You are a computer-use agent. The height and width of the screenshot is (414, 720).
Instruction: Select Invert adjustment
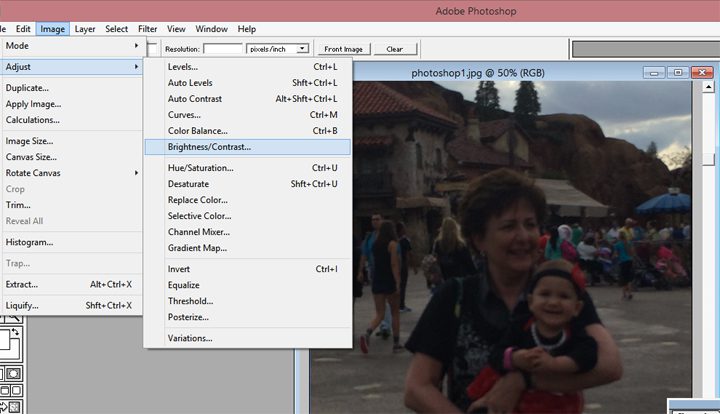248,269
